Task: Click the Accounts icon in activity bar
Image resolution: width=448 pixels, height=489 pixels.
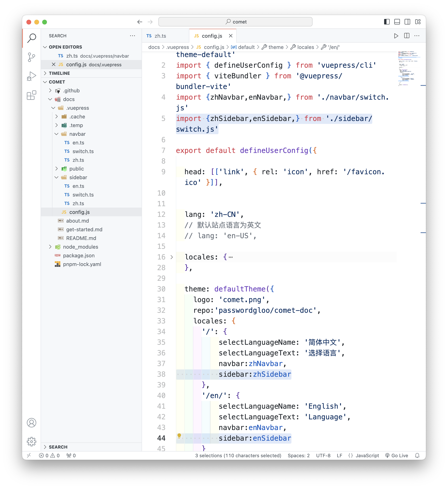Action: pyautogui.click(x=32, y=423)
